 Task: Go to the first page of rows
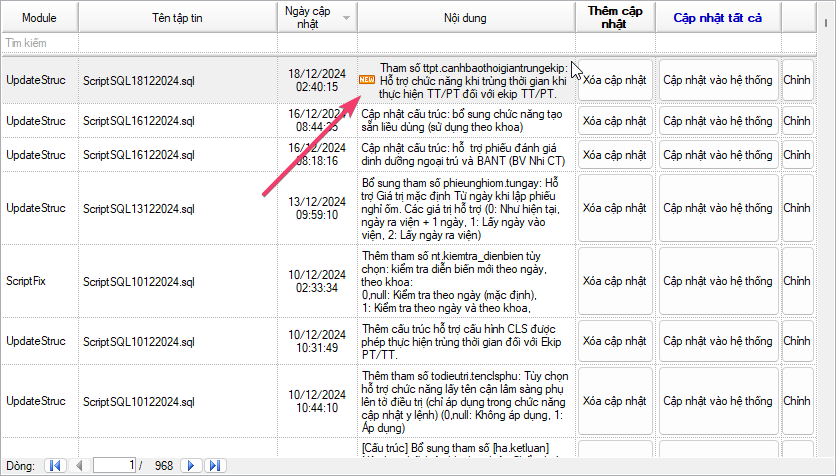pos(55,465)
